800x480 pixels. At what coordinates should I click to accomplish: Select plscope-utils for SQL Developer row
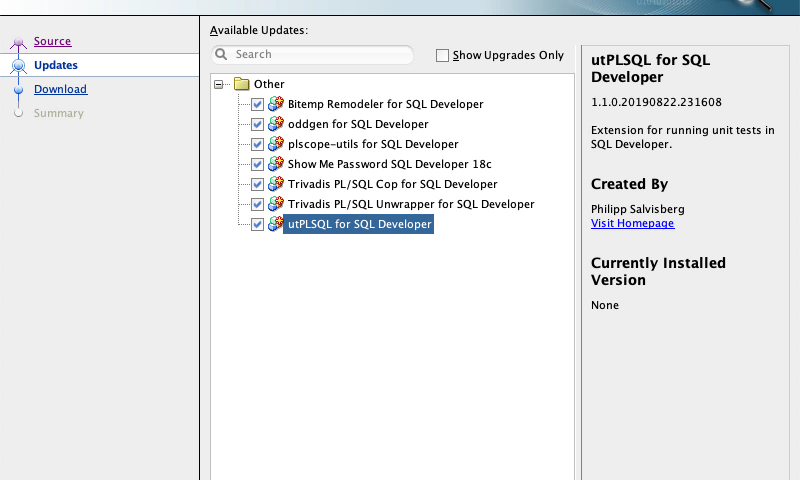coord(373,144)
